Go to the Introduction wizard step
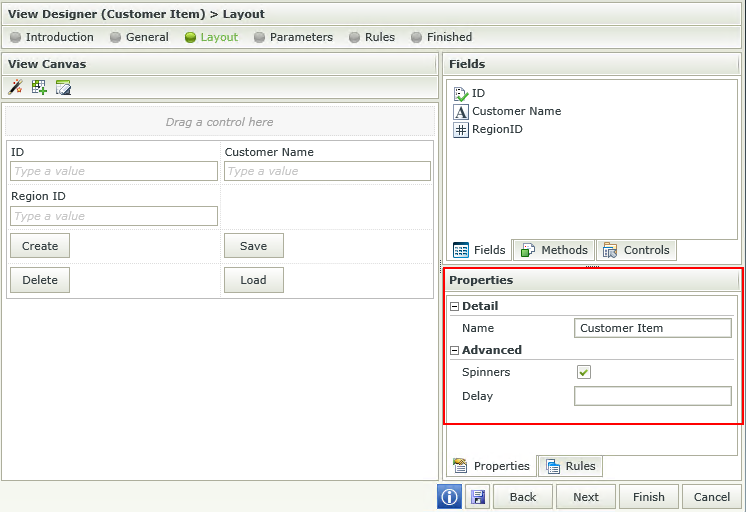 pyautogui.click(x=52, y=37)
